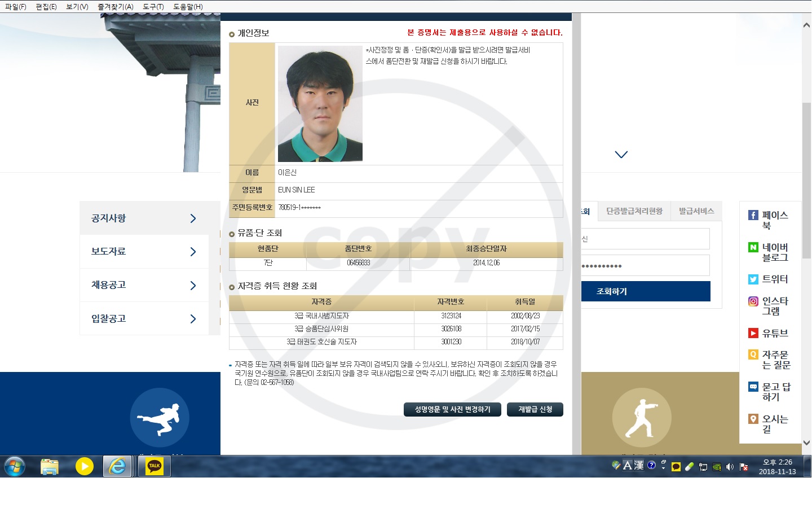This screenshot has height=508, width=812.
Task: Click the punching stance circle icon
Action: click(642, 418)
